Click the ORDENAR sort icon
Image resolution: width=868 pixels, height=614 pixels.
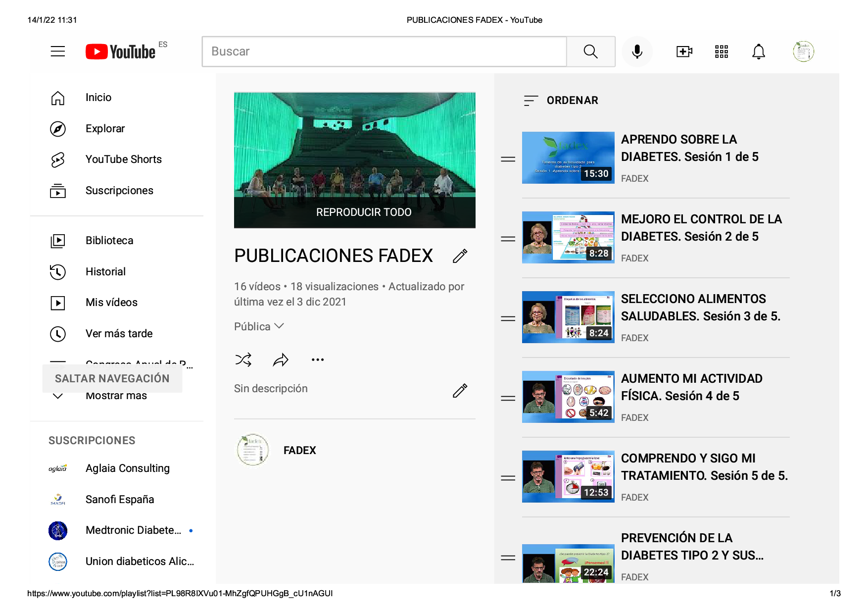pyautogui.click(x=531, y=101)
